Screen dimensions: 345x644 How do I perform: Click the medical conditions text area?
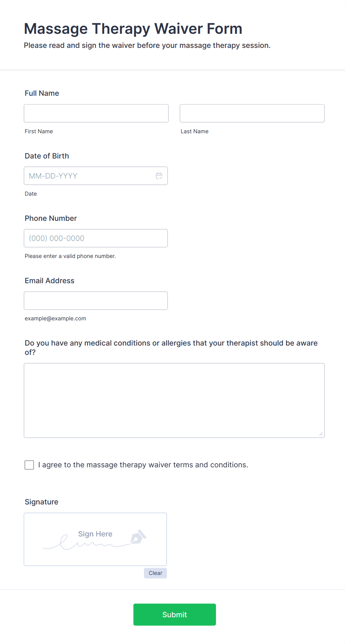coord(174,401)
